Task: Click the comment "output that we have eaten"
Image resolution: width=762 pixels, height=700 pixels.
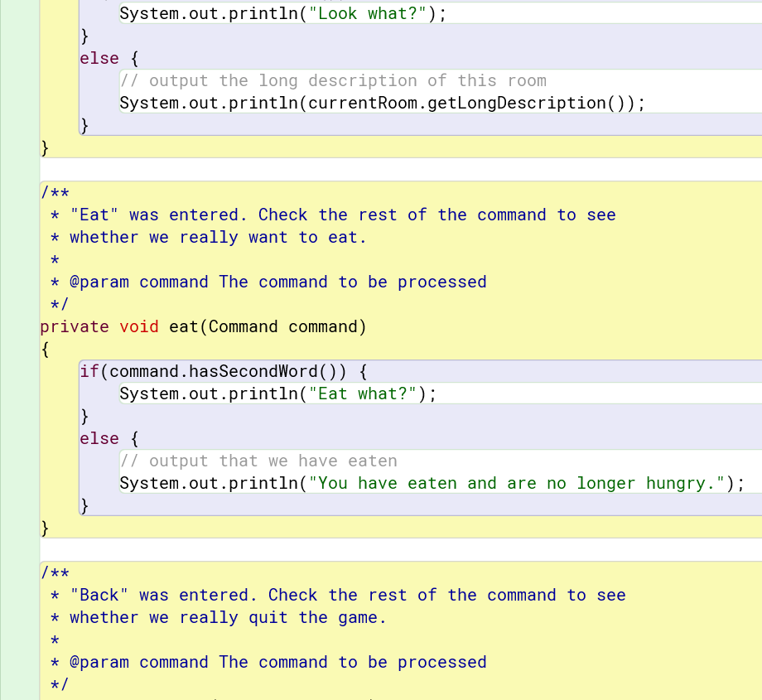Action: tap(258, 461)
